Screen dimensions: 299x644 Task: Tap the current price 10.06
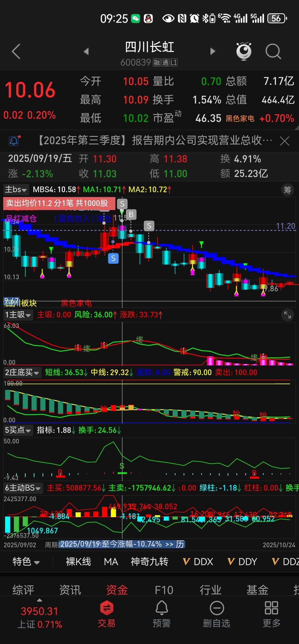click(30, 90)
